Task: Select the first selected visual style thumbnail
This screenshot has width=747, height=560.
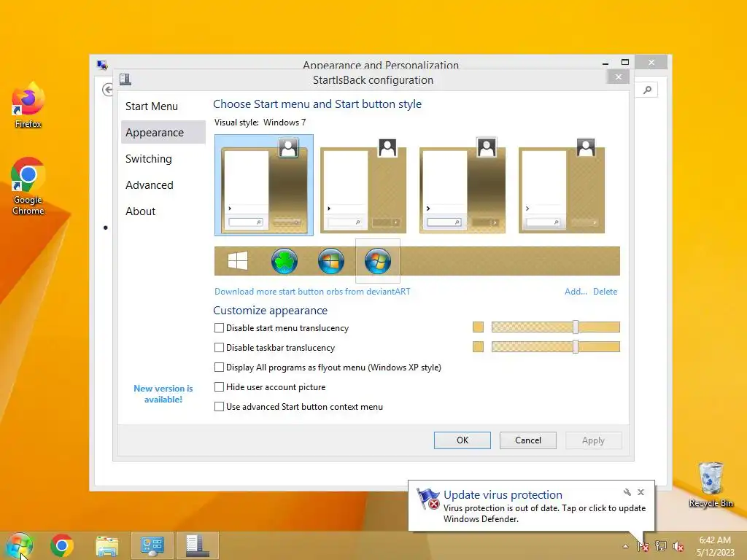Action: pos(264,185)
